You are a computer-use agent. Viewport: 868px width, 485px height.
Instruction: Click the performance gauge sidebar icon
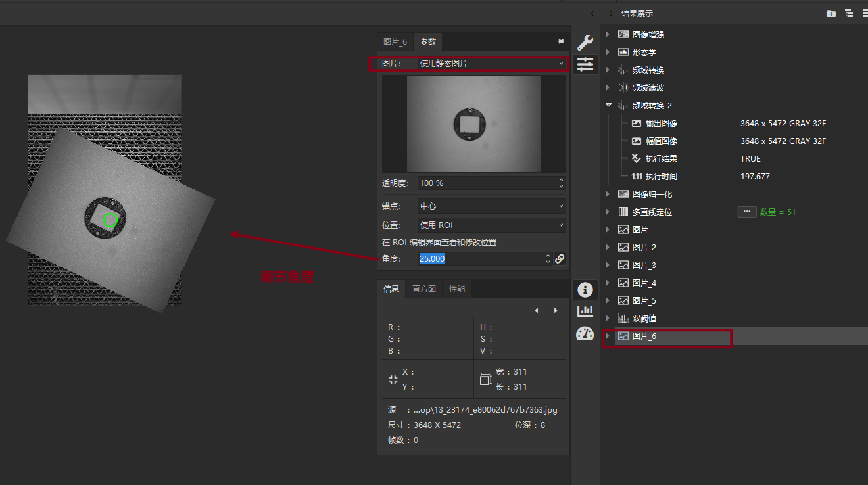point(585,333)
